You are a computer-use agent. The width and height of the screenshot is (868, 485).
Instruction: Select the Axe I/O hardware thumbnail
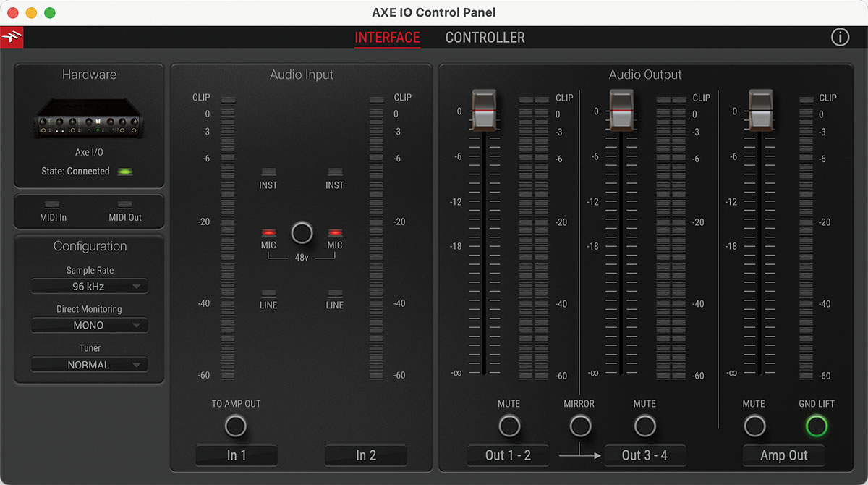90,117
